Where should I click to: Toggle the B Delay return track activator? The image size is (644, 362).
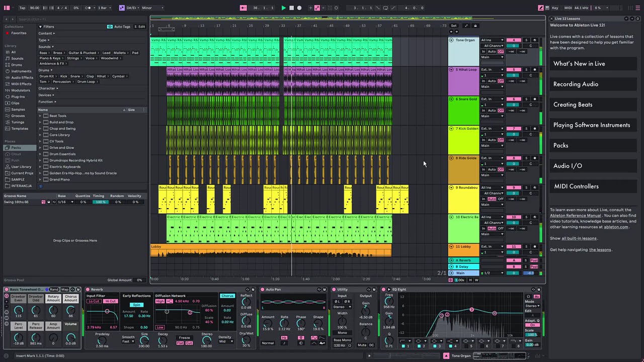pyautogui.click(x=514, y=266)
